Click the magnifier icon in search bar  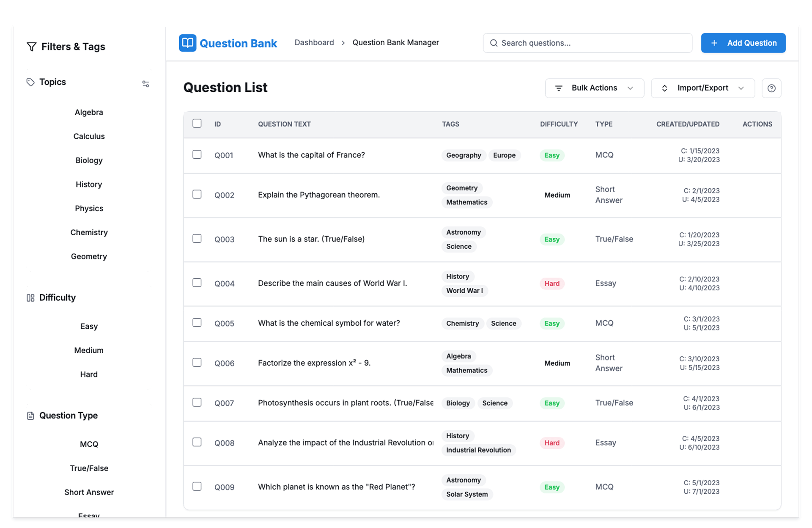pyautogui.click(x=493, y=43)
